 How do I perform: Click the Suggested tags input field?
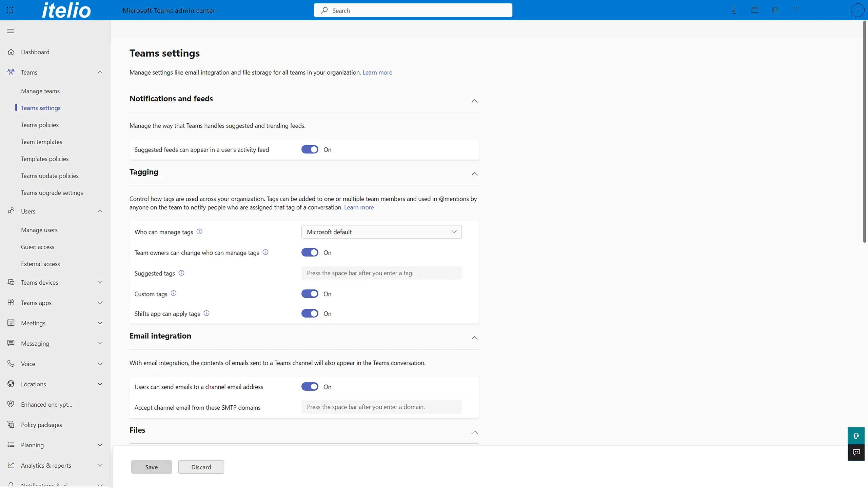click(381, 273)
